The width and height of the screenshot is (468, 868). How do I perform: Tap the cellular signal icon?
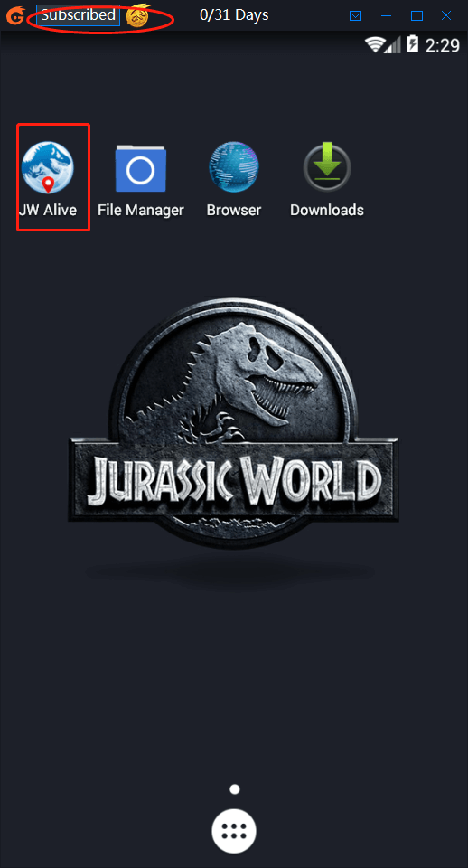[x=393, y=44]
